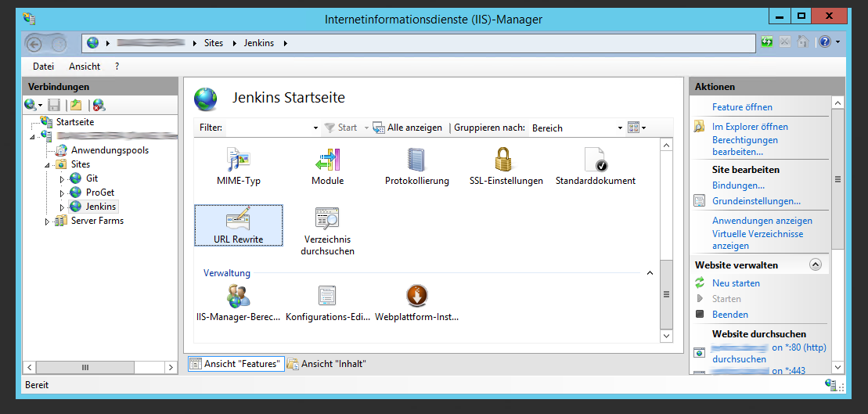Click the Beenden stop square icon
The height and width of the screenshot is (414, 868).
coord(700,315)
